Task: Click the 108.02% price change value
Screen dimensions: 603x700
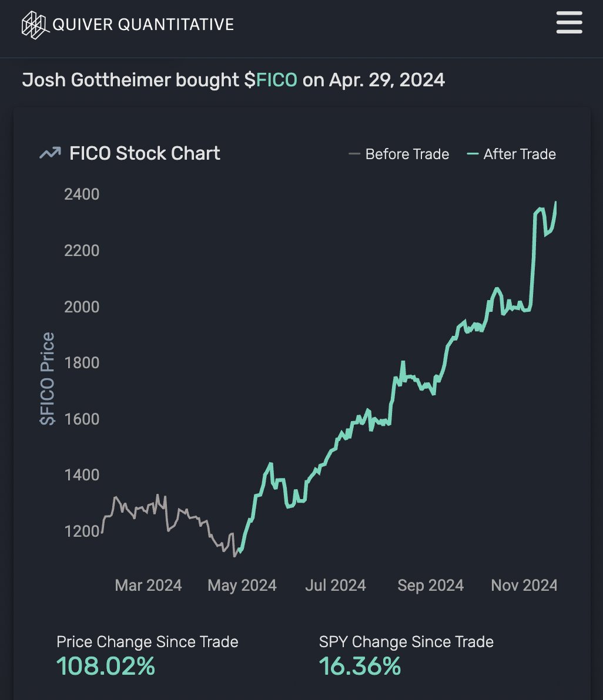Action: (106, 666)
